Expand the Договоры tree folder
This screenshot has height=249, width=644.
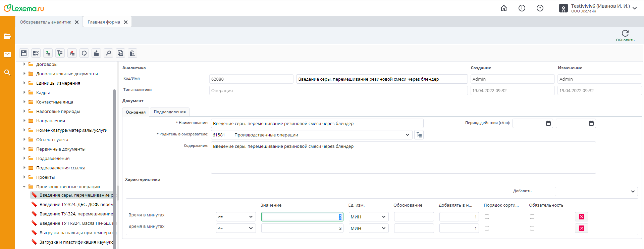24,64
